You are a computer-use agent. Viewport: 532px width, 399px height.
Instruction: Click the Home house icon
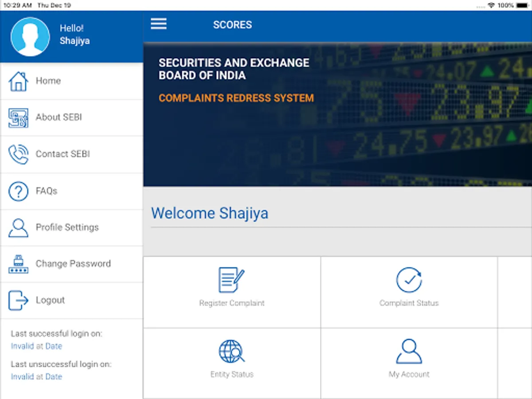pyautogui.click(x=18, y=81)
